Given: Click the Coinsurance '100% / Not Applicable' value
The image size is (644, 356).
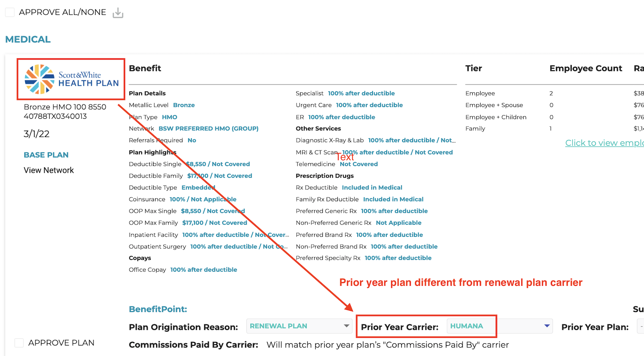Looking at the screenshot, I should tap(203, 199).
